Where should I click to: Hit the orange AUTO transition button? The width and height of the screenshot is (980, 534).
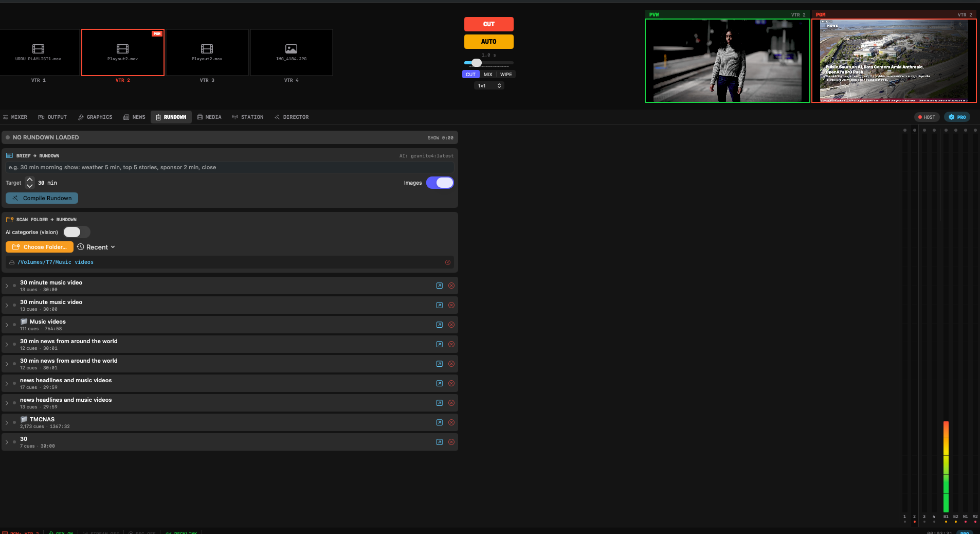click(489, 42)
